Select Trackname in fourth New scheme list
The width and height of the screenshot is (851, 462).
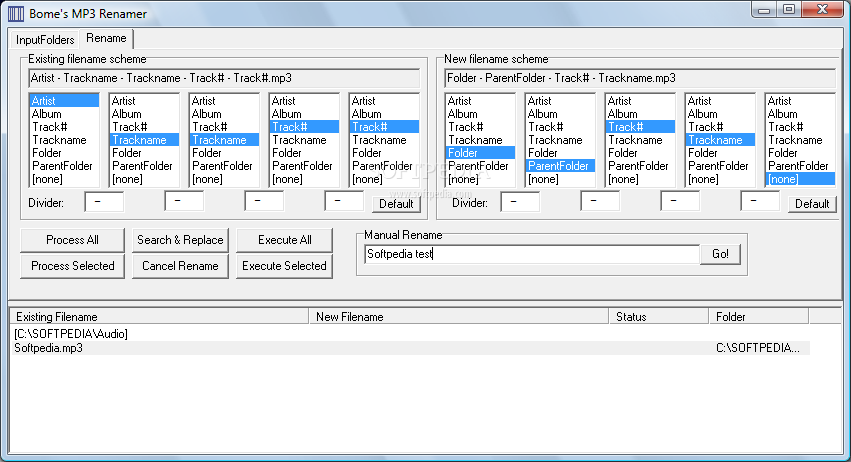720,140
